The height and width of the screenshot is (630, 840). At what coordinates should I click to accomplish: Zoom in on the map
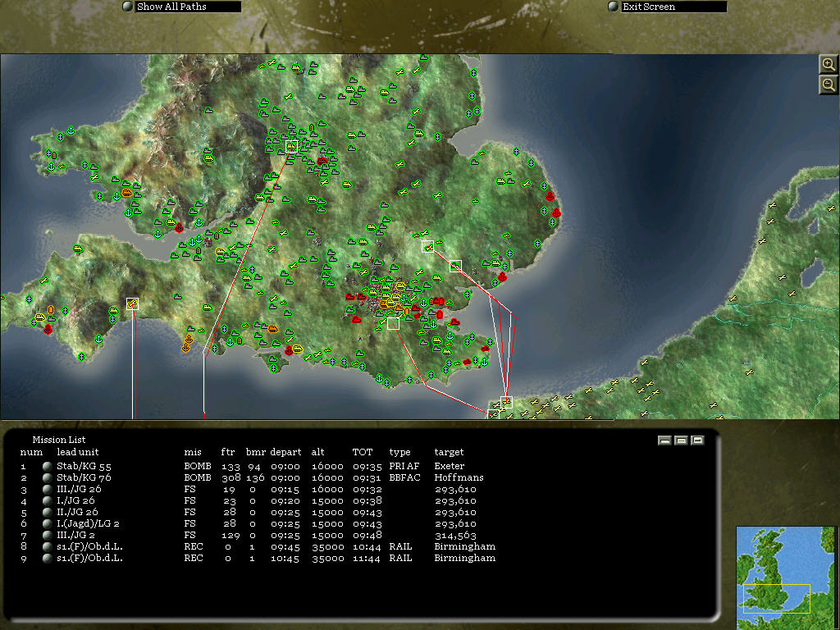[x=829, y=65]
